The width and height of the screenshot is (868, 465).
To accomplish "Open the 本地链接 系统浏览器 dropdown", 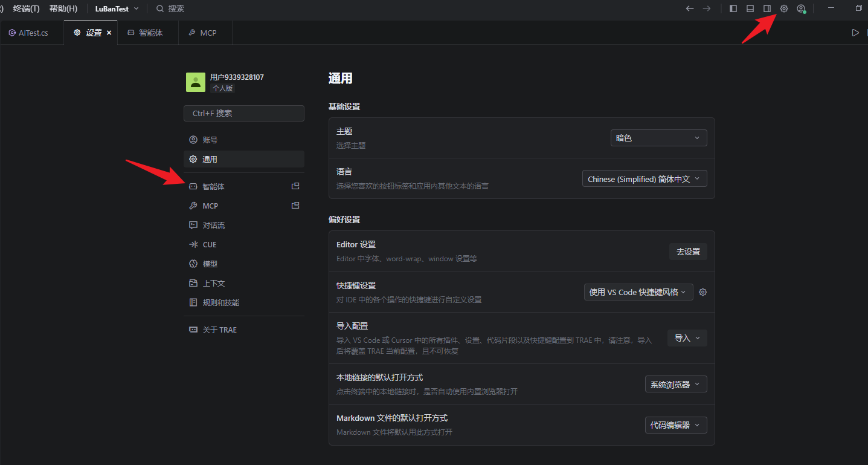I will pos(675,385).
